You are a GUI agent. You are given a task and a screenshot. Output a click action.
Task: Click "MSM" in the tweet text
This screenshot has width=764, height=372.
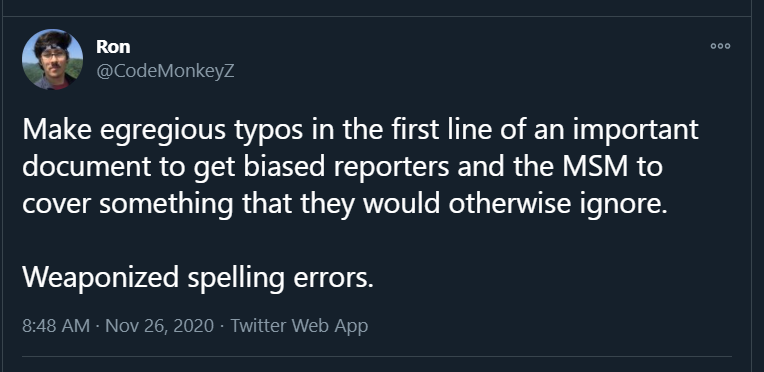coord(595,166)
